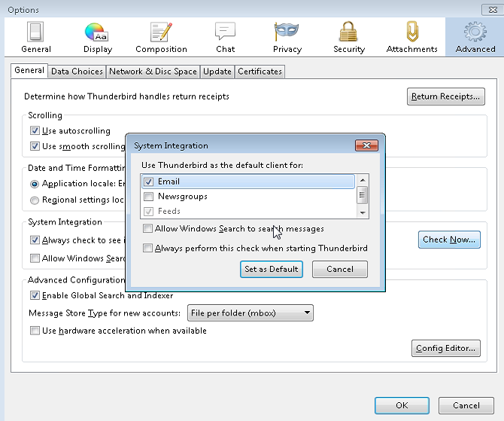
Task: Disable Enable Global Search and Indexer
Action: (35, 295)
